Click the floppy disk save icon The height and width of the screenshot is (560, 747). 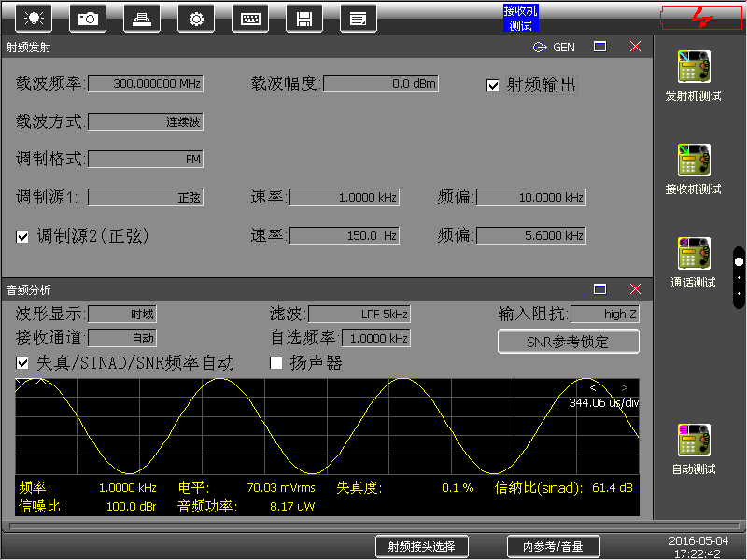coord(303,17)
